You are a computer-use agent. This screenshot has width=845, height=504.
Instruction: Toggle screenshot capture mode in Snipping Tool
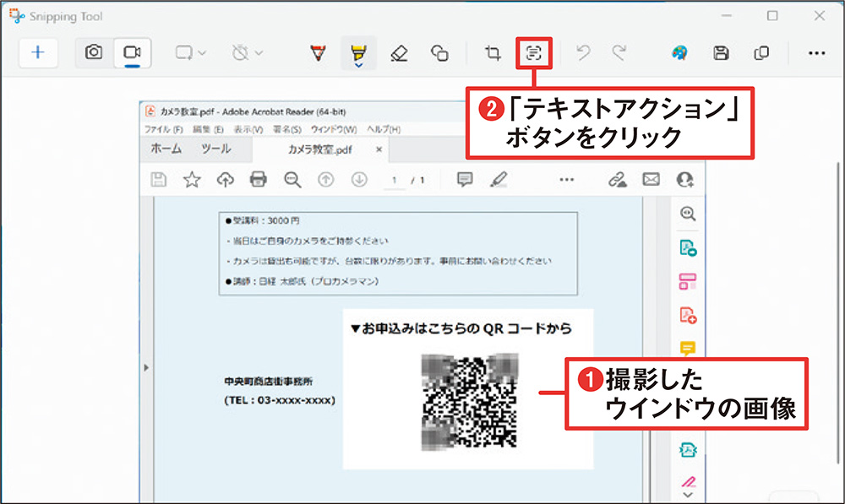click(93, 52)
